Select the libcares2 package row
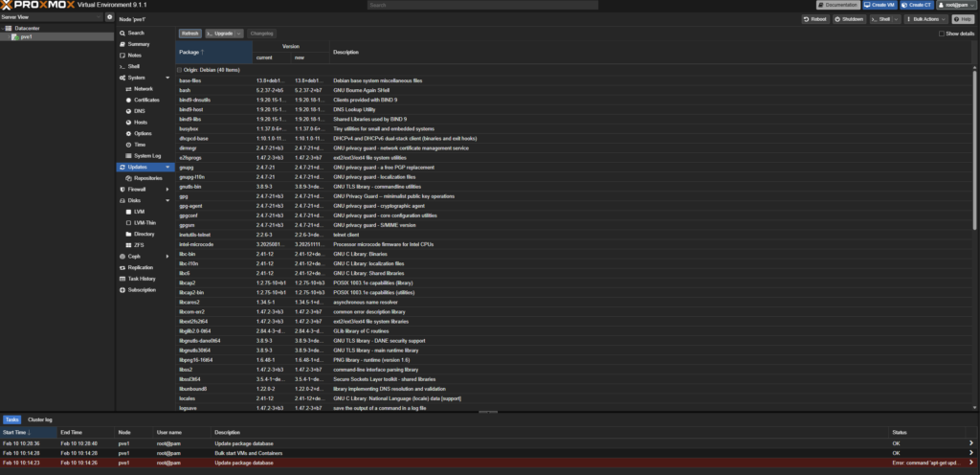The width and height of the screenshot is (980, 475). pos(574,302)
